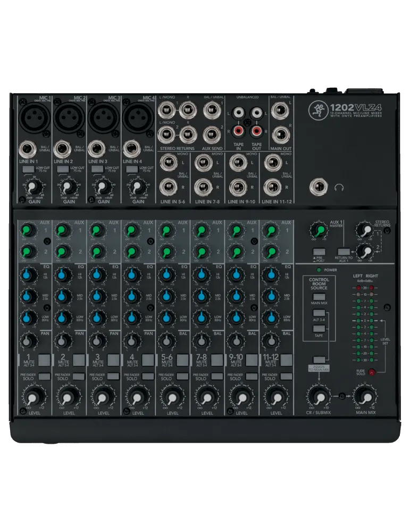
Task: Click the Mackie running man logo
Action: (x=318, y=110)
